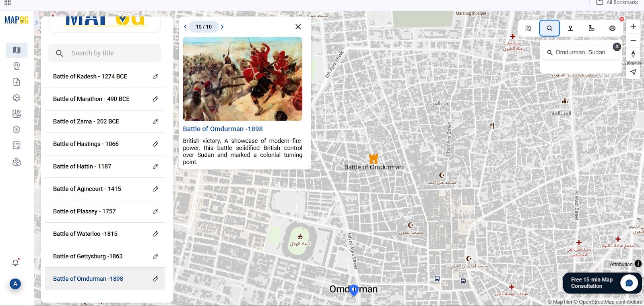Screen dimensions: 644x306
Task: Zoom in on the map
Action: (633, 27)
